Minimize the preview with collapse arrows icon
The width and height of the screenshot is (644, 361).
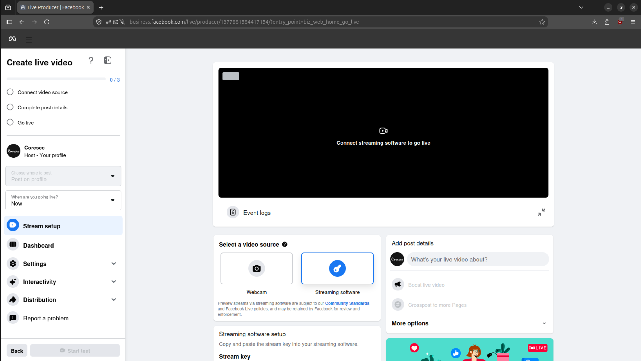[x=542, y=212]
